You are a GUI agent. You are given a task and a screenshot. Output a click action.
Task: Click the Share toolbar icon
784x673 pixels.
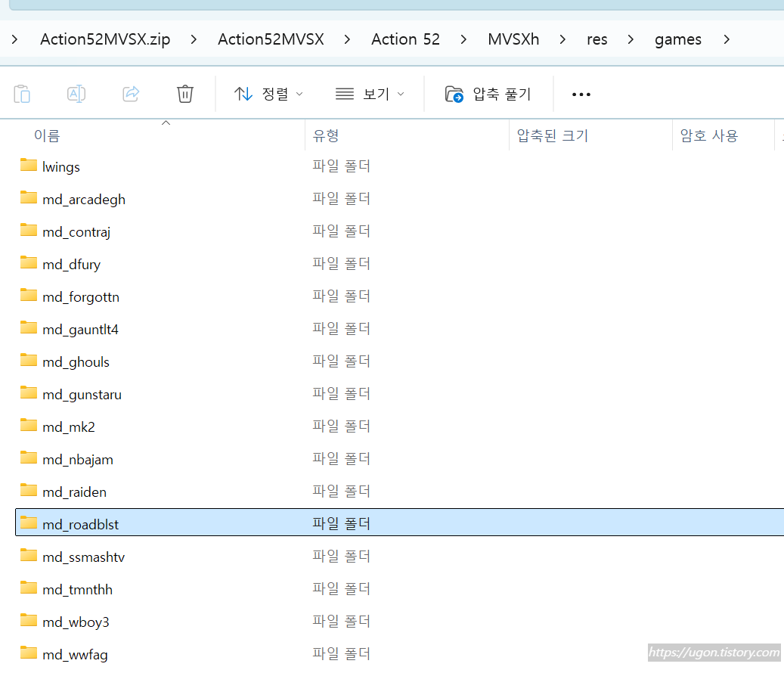pyautogui.click(x=131, y=94)
